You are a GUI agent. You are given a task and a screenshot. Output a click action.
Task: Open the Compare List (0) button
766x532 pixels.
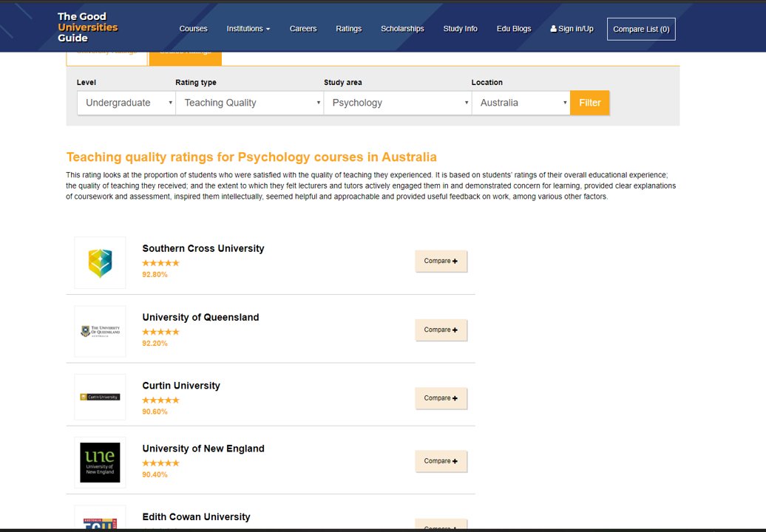point(641,30)
